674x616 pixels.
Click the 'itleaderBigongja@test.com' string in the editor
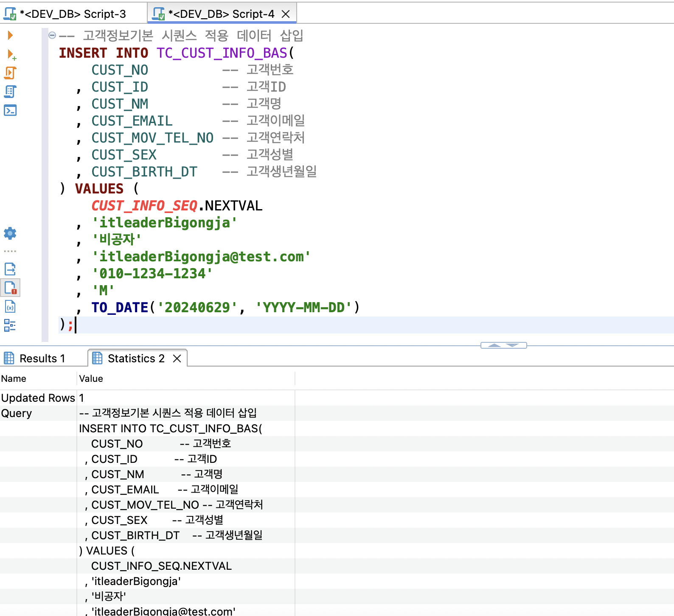pos(201,257)
